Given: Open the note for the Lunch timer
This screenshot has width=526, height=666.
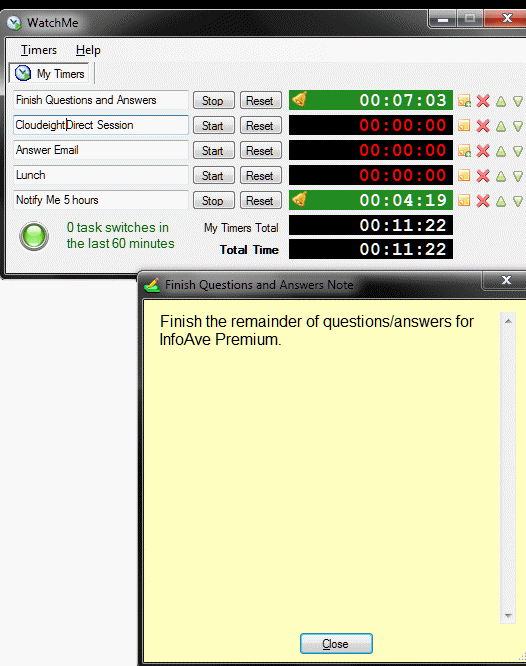Looking at the screenshot, I should (464, 176).
